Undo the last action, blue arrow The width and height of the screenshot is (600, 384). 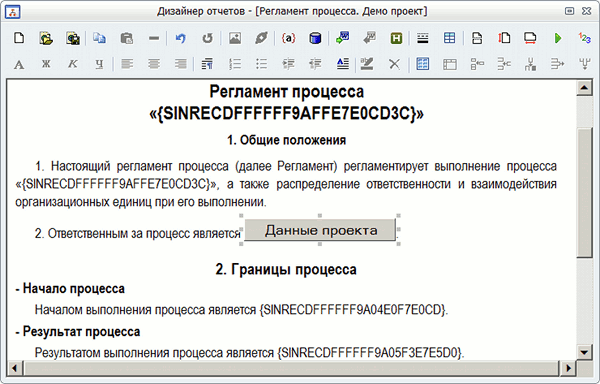point(181,38)
